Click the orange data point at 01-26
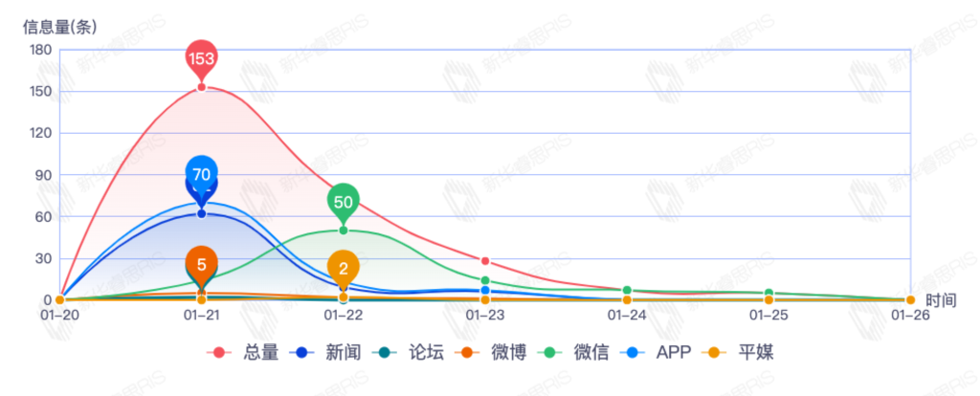The width and height of the screenshot is (980, 396). [910, 300]
